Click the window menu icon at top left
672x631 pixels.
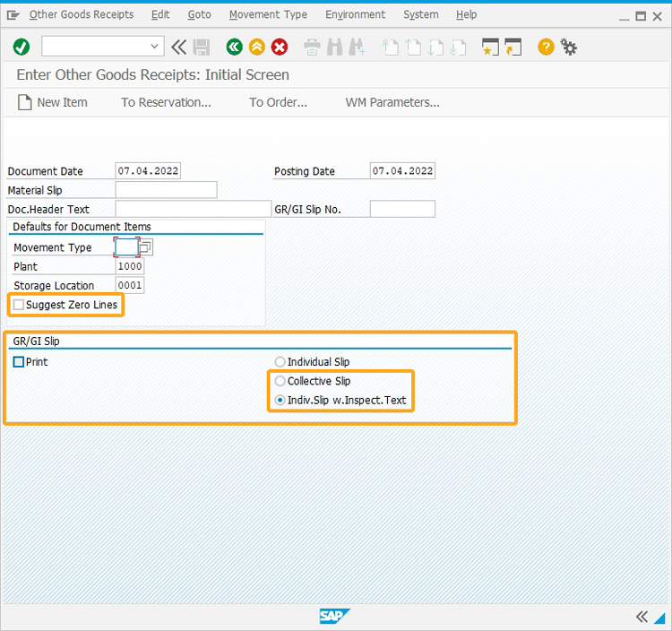point(13,15)
